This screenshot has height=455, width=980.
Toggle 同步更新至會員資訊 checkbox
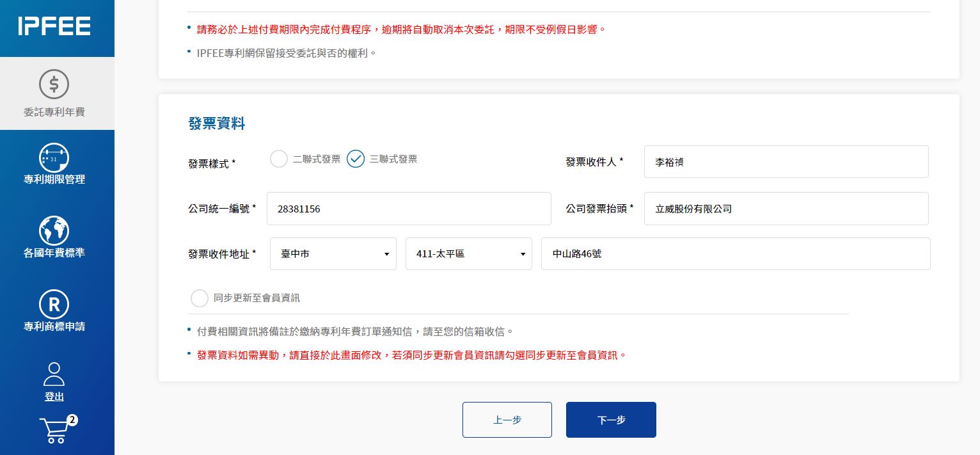coord(200,298)
